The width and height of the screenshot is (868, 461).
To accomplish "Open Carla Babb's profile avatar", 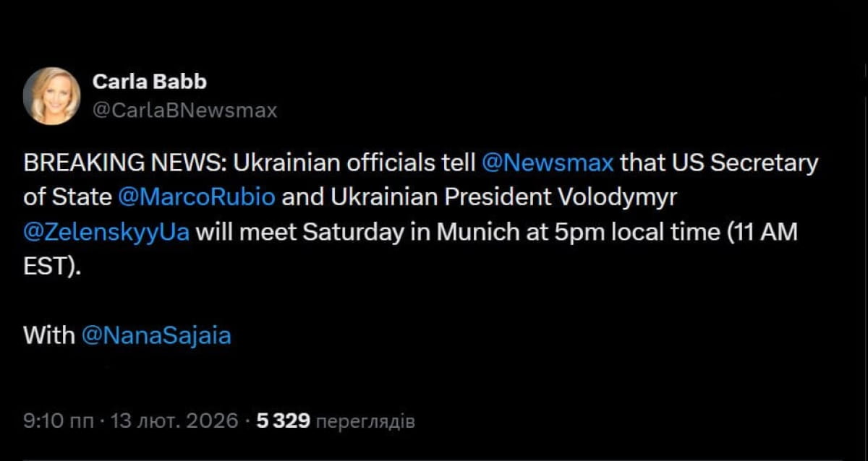I will 51,96.
